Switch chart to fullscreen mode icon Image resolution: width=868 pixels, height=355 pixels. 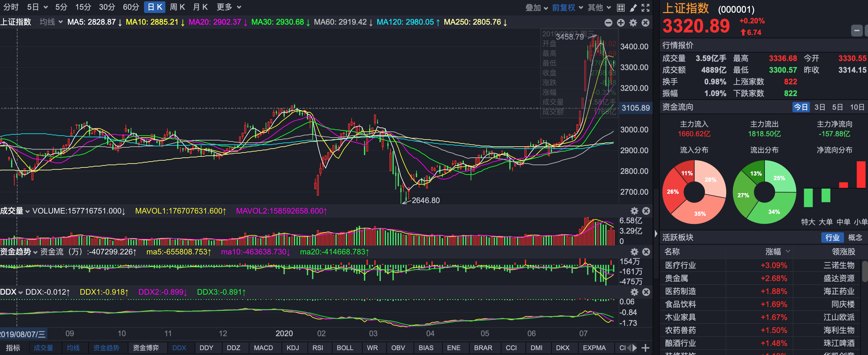tap(645, 7)
